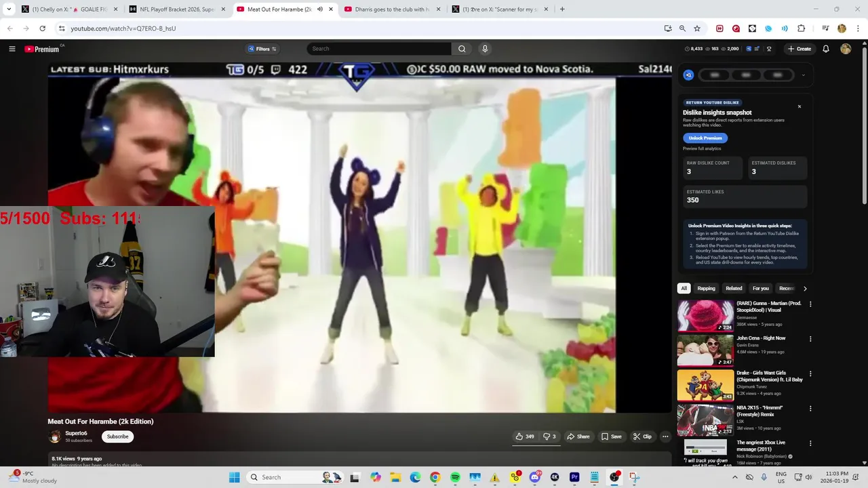Subscribe to the Superlo6 channel

click(x=117, y=436)
